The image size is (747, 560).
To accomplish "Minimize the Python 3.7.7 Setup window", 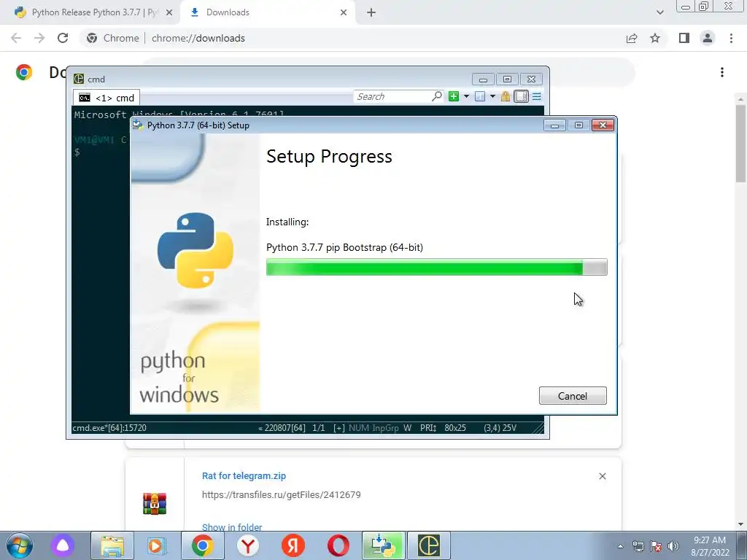I will pos(554,125).
